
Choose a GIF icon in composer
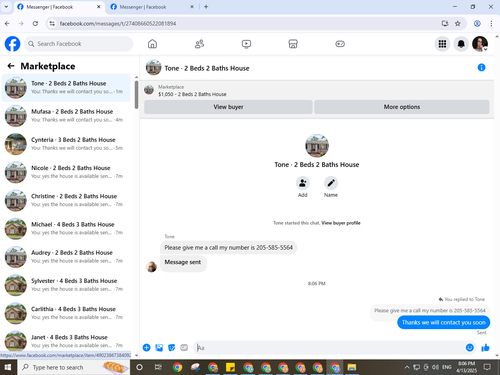coord(184,348)
